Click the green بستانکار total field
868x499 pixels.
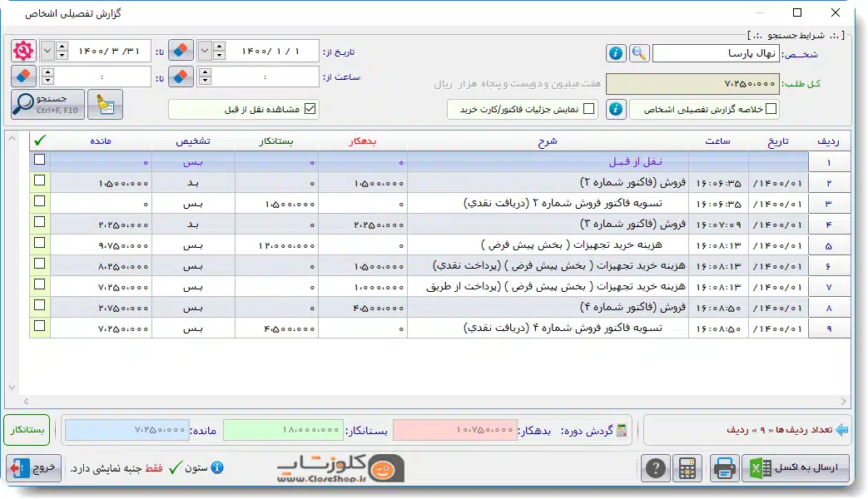tap(283, 430)
